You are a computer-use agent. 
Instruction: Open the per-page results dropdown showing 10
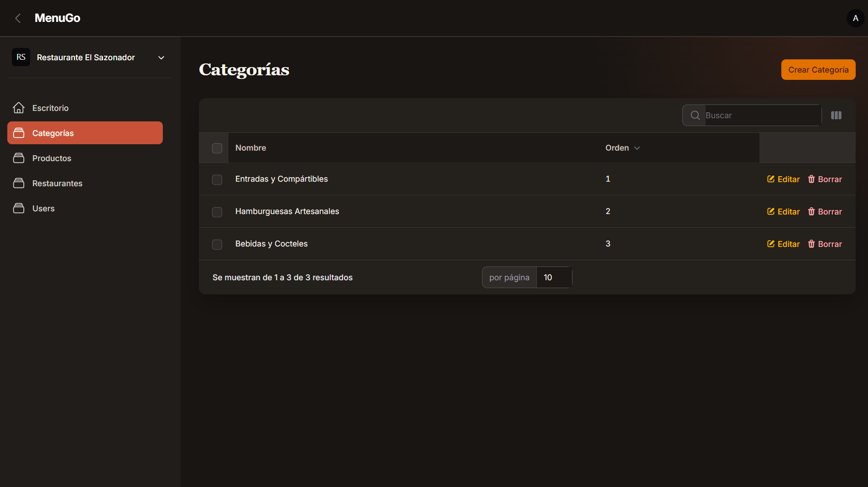click(554, 278)
